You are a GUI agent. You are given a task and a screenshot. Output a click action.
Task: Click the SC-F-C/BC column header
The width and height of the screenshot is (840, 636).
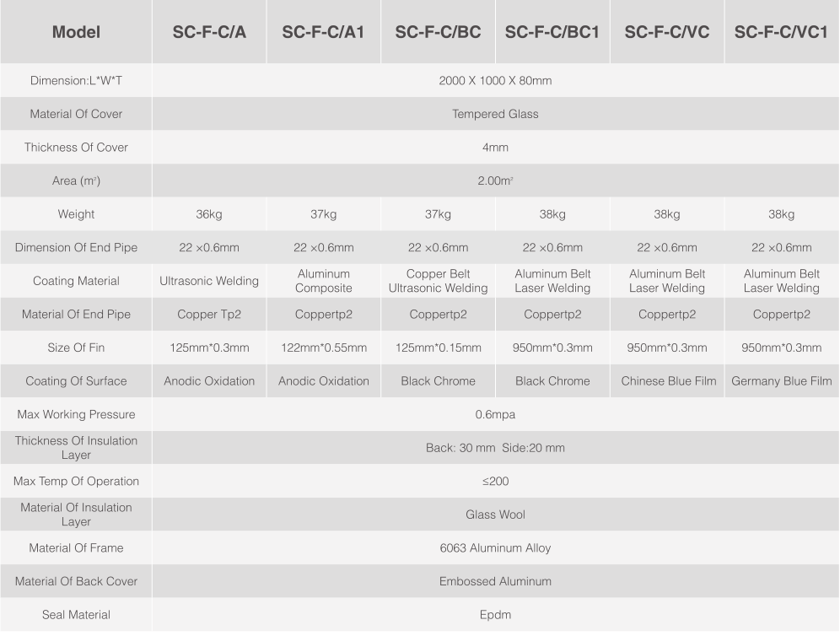[439, 31]
